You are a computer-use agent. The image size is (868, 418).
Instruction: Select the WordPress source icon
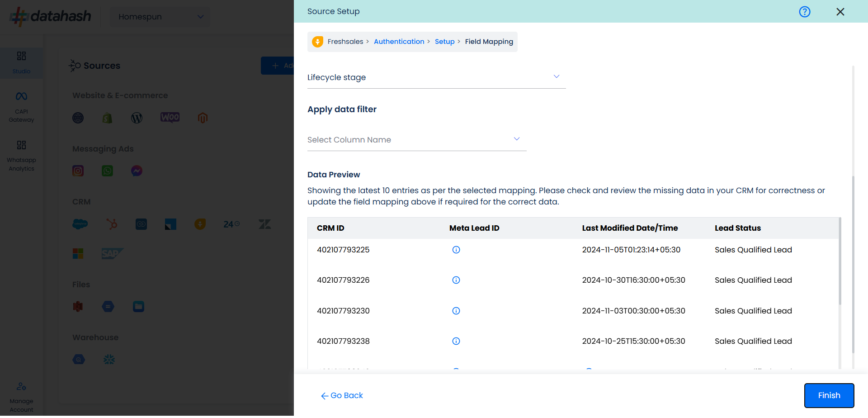[137, 118]
